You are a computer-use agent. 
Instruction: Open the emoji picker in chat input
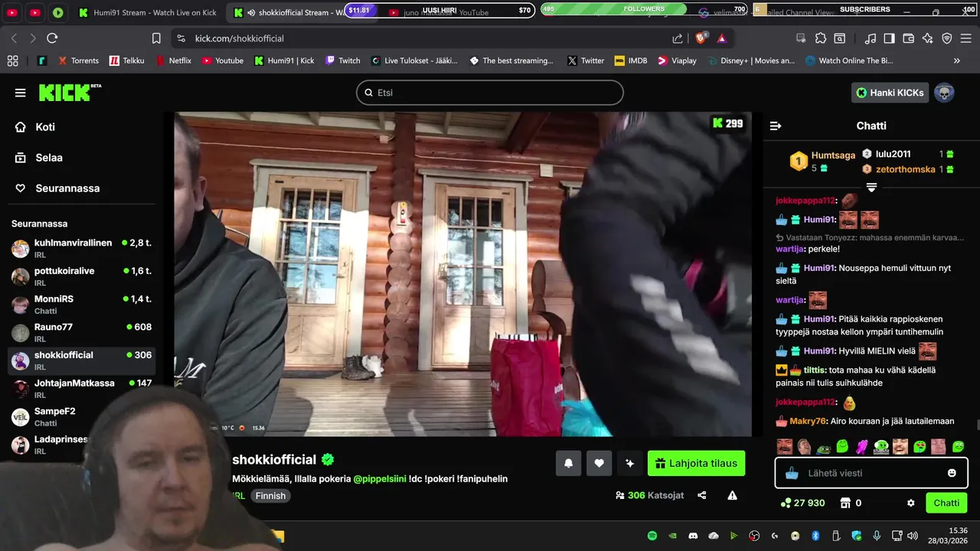click(952, 473)
